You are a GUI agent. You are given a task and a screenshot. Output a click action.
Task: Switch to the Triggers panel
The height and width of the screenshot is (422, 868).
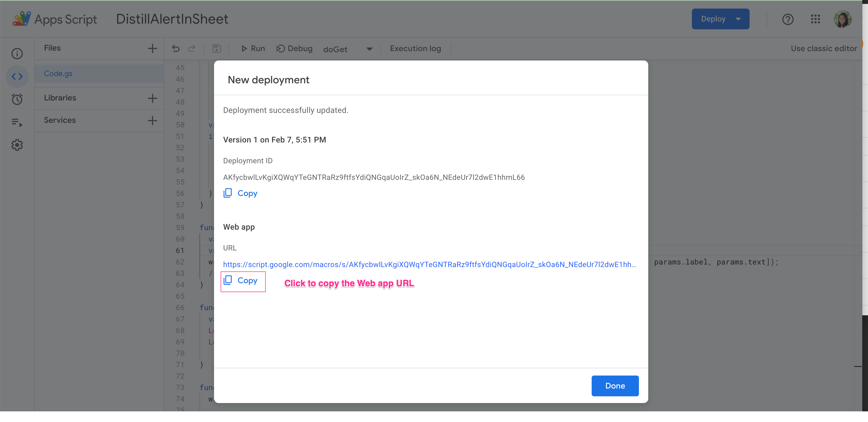pos(17,99)
